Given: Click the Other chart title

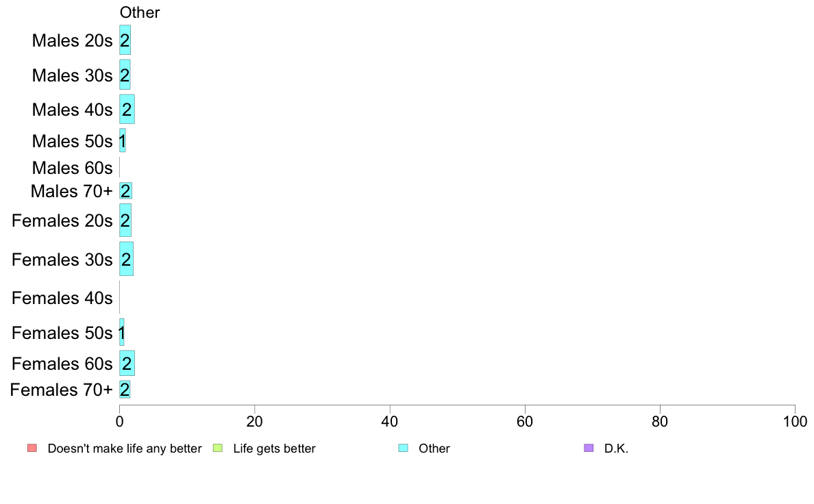Looking at the screenshot, I should pos(140,12).
